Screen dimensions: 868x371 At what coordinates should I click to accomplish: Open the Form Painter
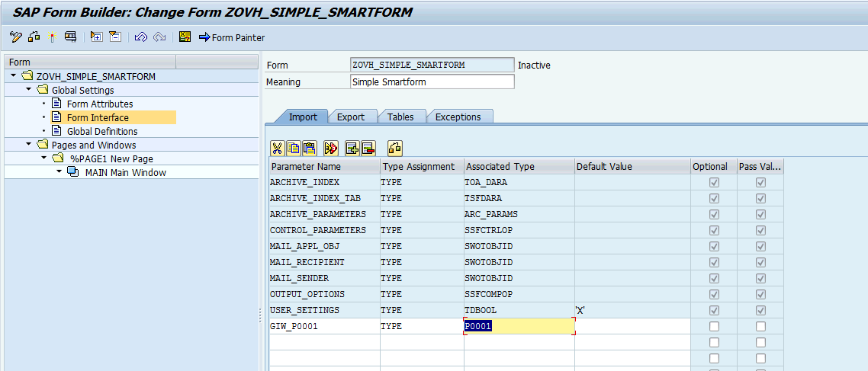232,37
